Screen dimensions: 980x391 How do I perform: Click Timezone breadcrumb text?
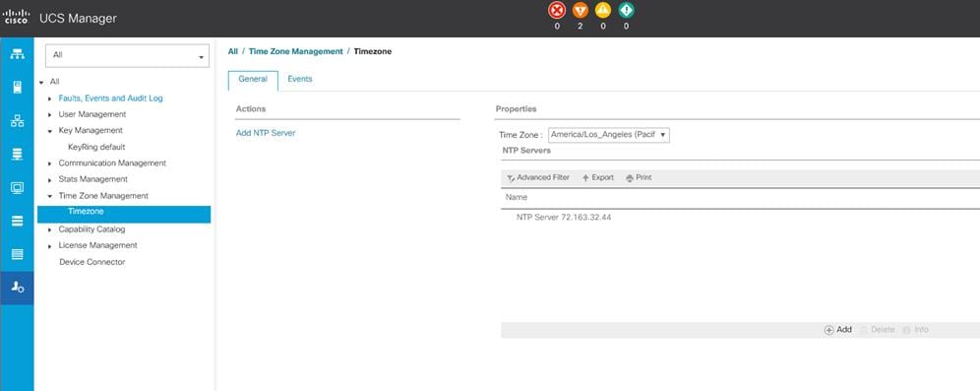point(373,52)
